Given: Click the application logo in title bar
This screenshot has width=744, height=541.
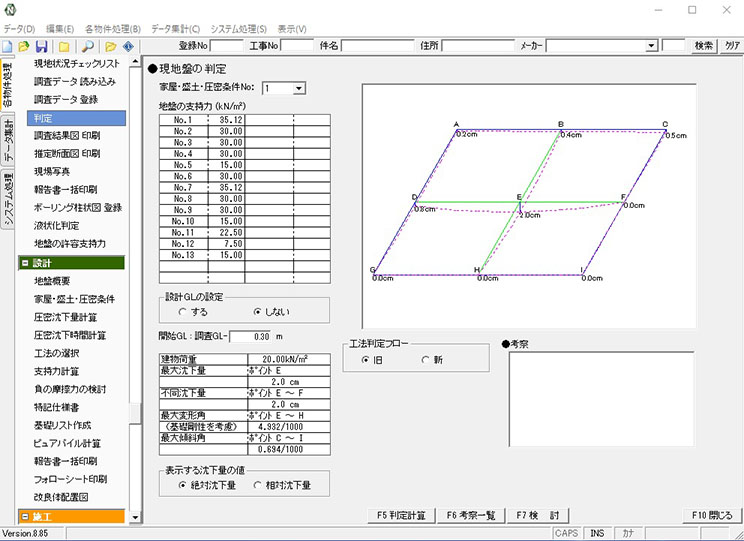Looking at the screenshot, I should click(x=12, y=10).
